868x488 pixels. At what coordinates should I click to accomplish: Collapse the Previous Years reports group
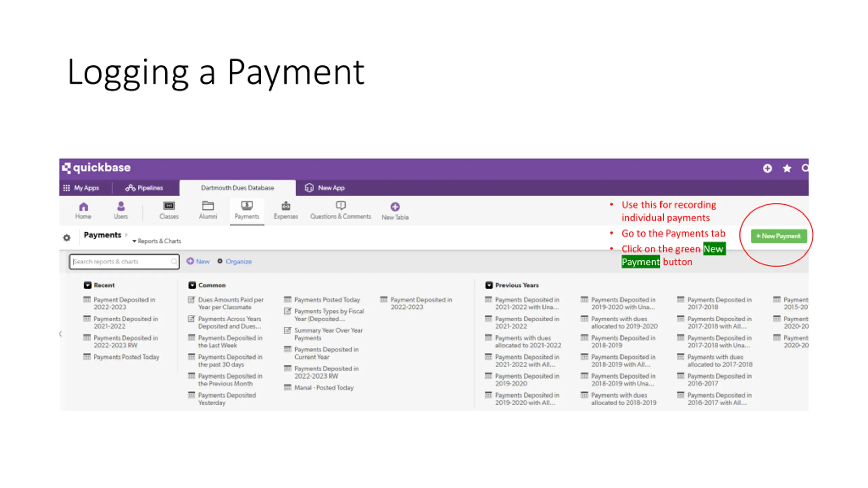[x=489, y=285]
